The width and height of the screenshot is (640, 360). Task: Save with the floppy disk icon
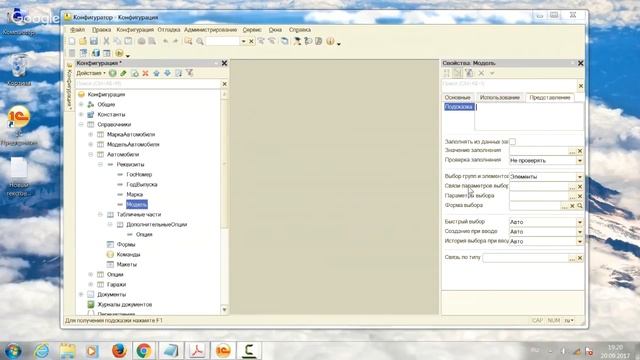pyautogui.click(x=93, y=41)
